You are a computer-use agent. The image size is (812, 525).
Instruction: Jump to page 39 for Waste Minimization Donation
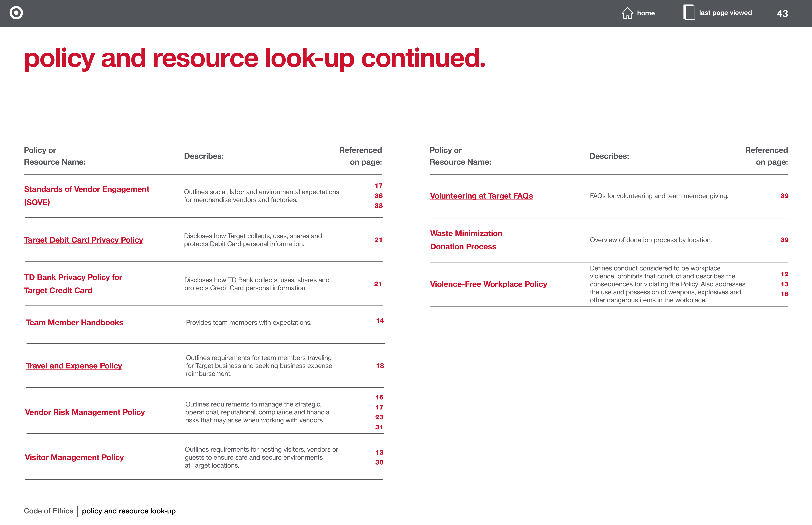784,240
